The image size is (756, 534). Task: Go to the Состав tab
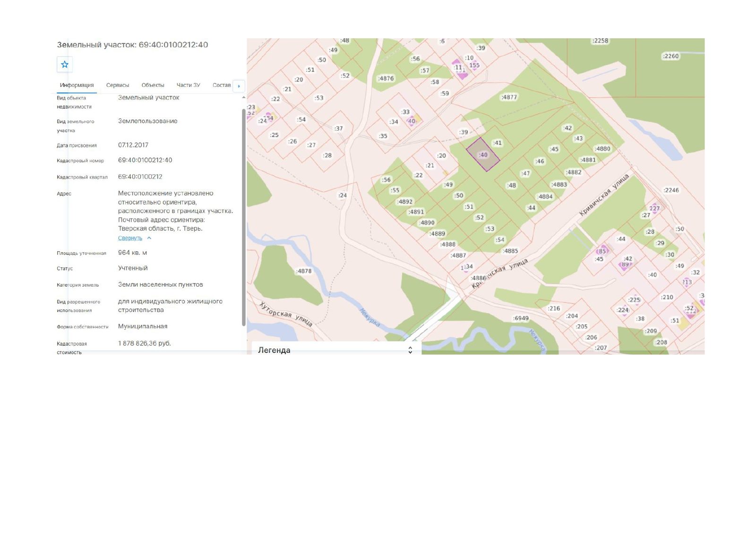pos(222,85)
